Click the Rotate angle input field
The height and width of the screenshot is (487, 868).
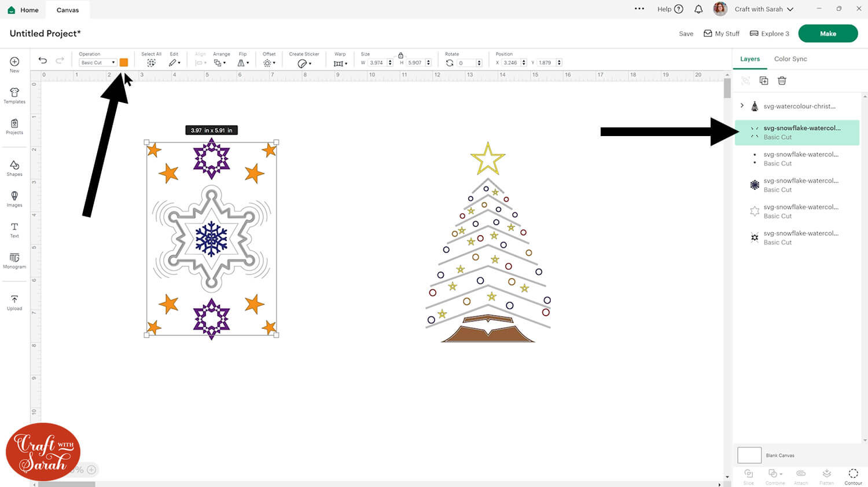465,63
